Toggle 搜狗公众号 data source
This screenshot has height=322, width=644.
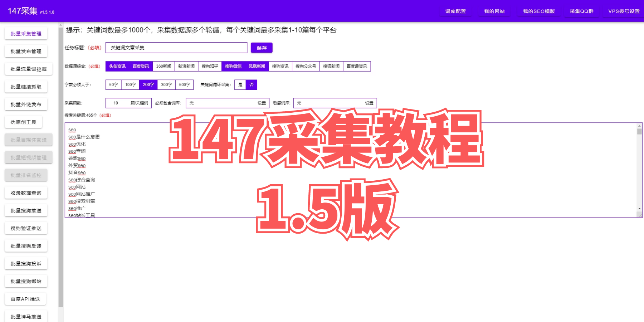pyautogui.click(x=306, y=66)
